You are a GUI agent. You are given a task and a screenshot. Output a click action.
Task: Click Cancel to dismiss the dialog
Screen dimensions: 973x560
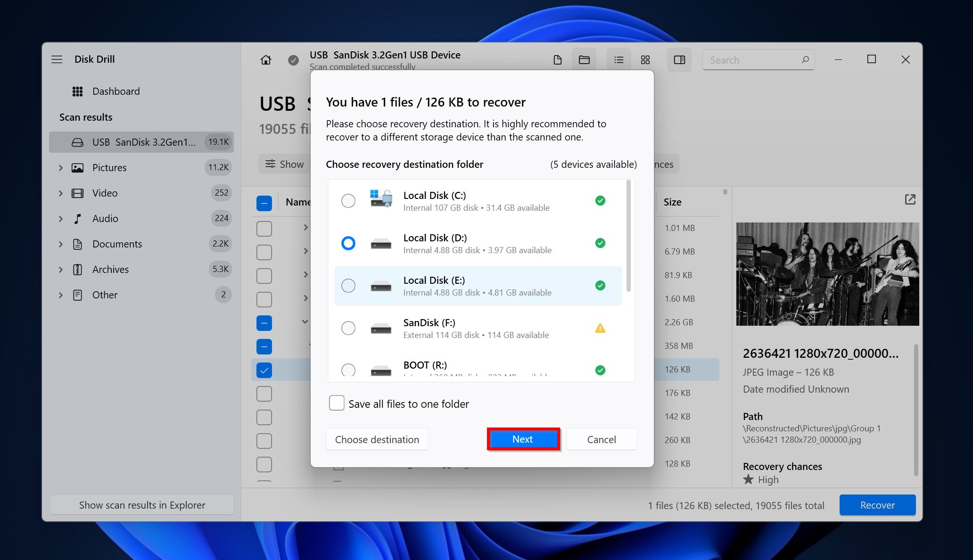[601, 439]
